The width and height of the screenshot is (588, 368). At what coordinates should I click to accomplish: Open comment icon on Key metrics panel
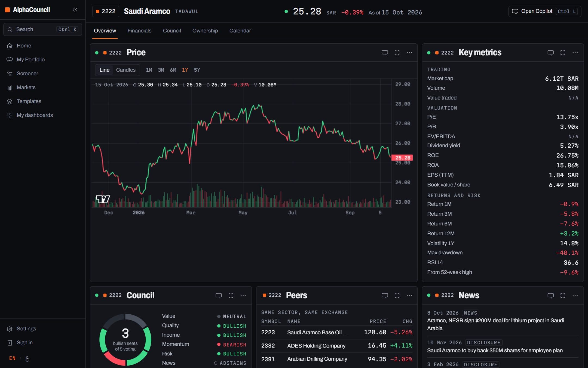[x=550, y=53]
